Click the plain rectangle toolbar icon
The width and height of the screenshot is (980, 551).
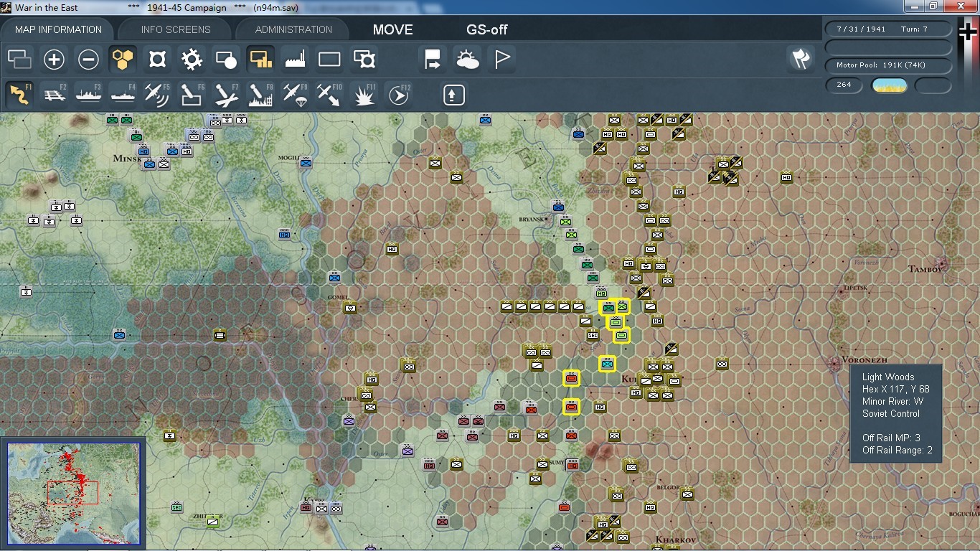[x=329, y=60]
